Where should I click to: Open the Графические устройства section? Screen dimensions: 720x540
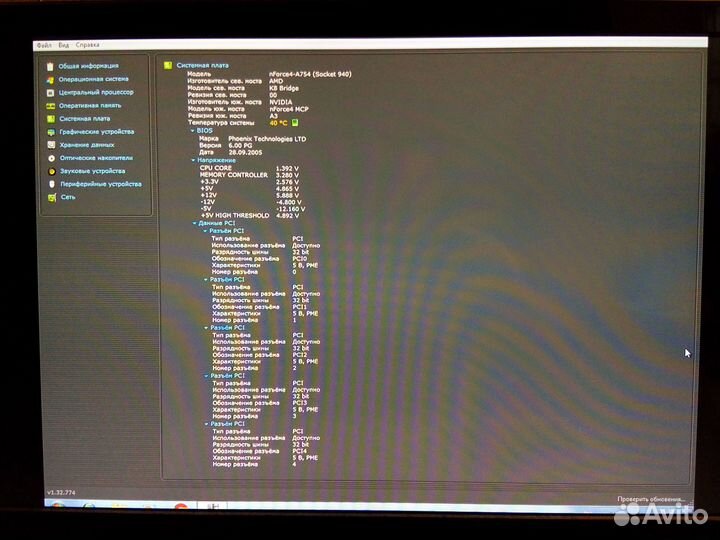point(97,132)
